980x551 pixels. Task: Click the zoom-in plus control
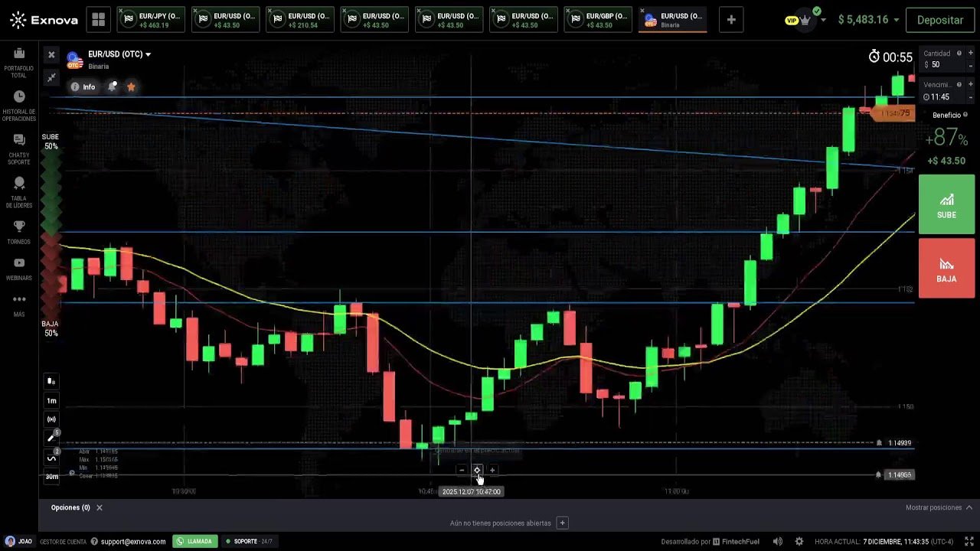(x=492, y=470)
